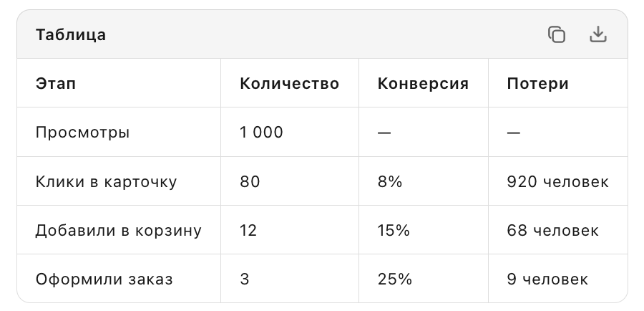Screen dimensions: 644x311
Task: Click the quantity cell showing 80
Action: [x=250, y=181]
